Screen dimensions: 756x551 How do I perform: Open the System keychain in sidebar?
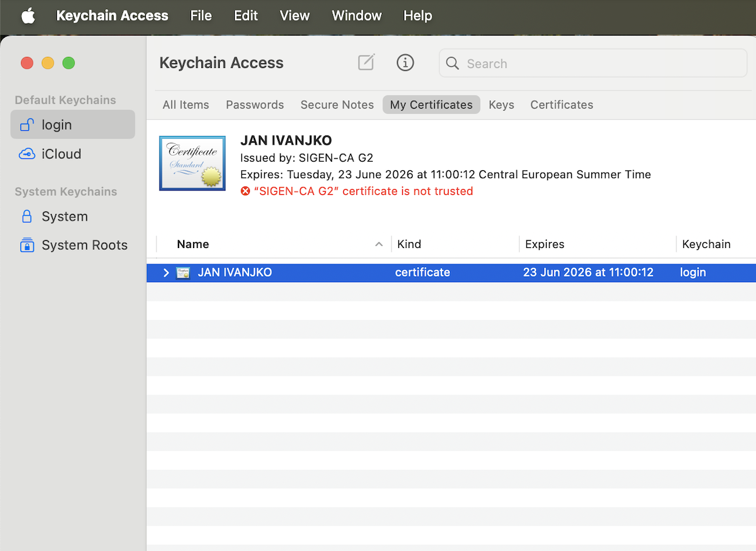tap(64, 217)
